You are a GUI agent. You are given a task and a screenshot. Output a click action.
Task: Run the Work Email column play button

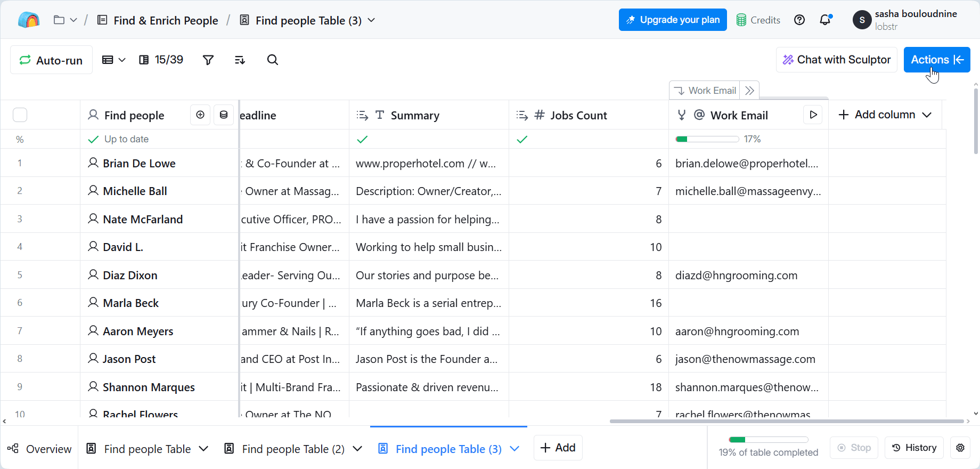[813, 115]
